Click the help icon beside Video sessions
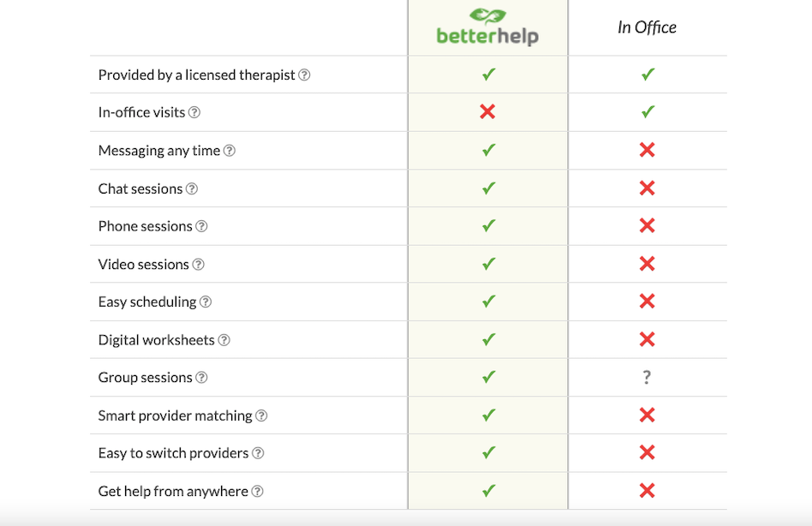The image size is (812, 526). (x=198, y=265)
